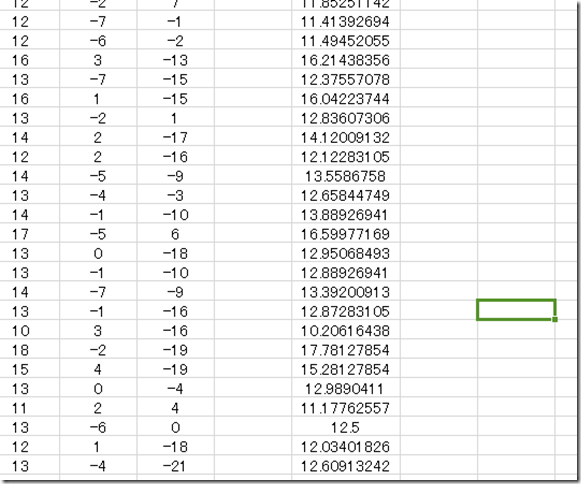Click the cell containing 12.60913242
The width and height of the screenshot is (581, 484).
(346, 466)
